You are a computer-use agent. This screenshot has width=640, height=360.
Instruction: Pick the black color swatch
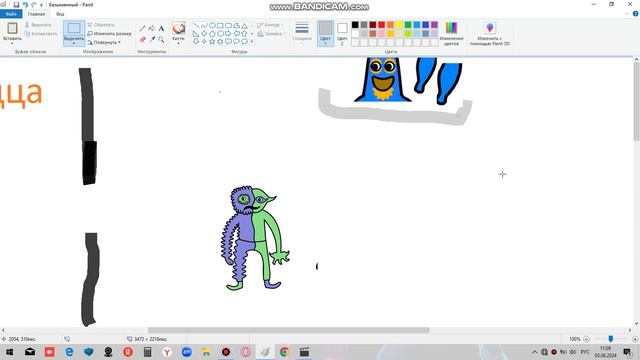coord(355,25)
